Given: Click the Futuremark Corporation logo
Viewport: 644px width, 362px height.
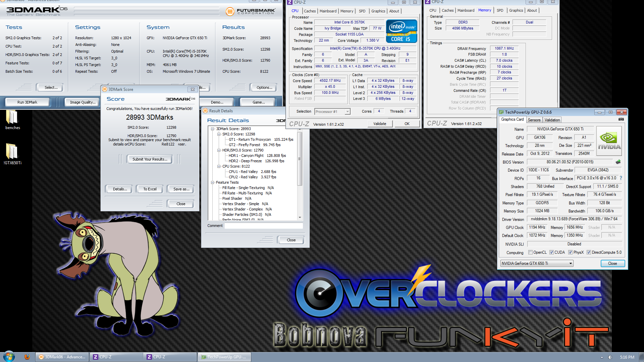Looking at the screenshot, I should (x=251, y=11).
